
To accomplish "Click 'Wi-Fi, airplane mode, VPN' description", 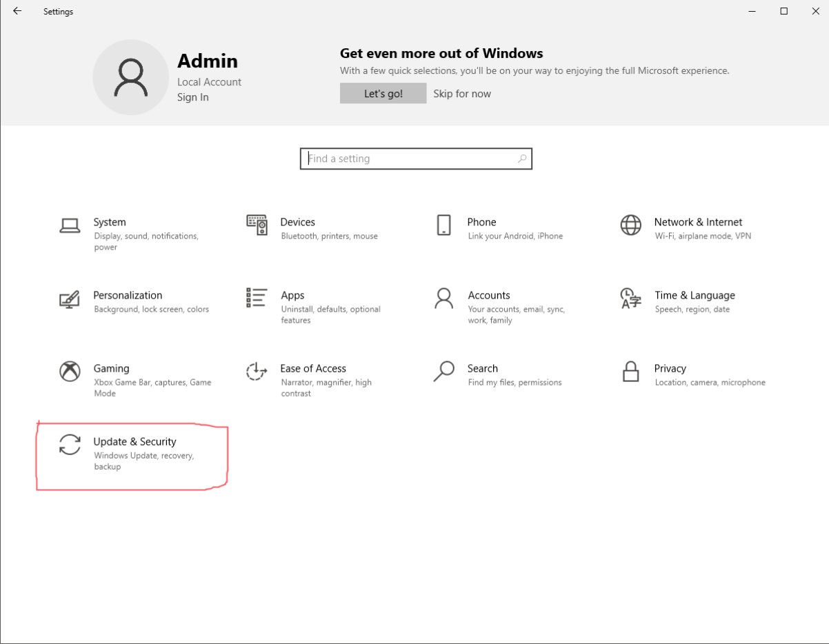I will 703,236.
